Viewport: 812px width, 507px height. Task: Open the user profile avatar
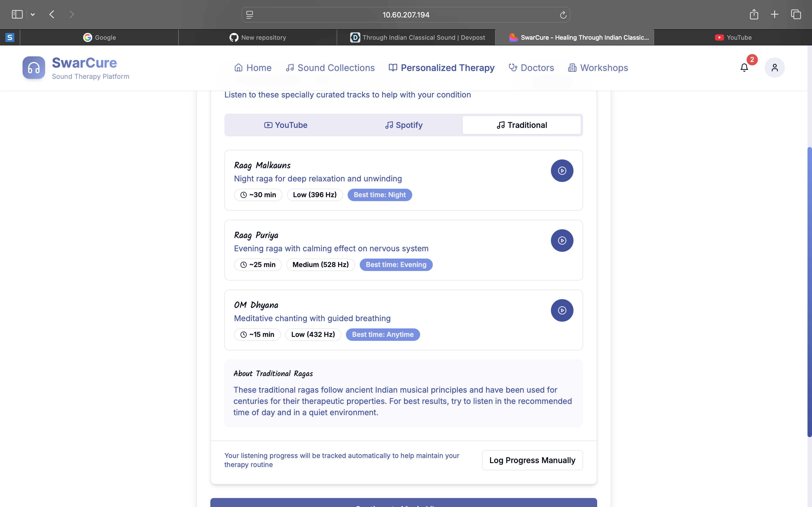click(x=774, y=68)
